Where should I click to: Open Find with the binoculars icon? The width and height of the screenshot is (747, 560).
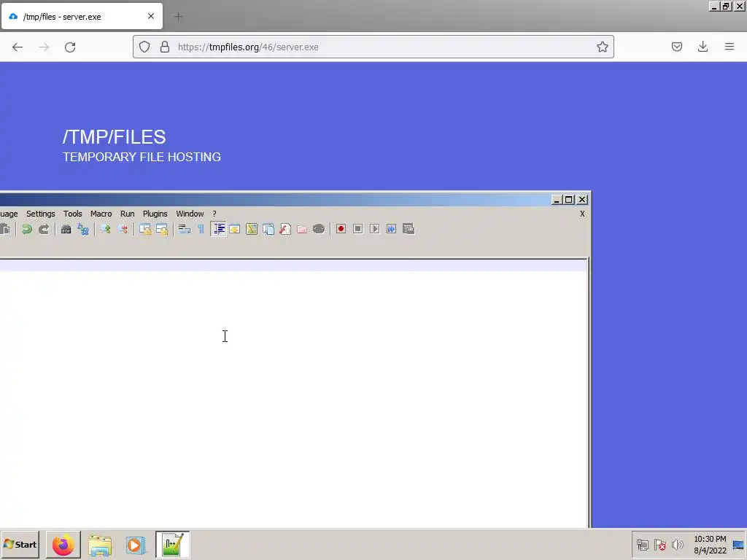click(x=66, y=230)
